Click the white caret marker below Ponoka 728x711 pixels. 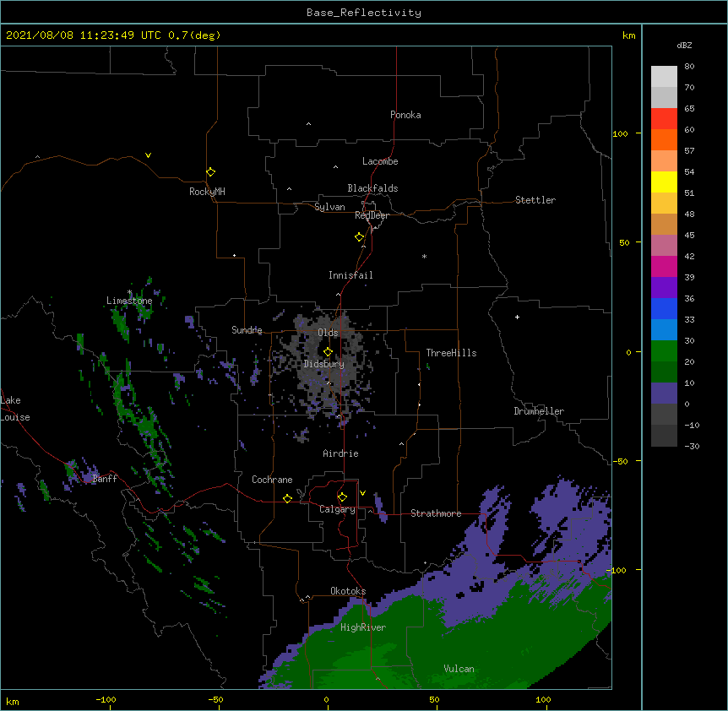[309, 124]
